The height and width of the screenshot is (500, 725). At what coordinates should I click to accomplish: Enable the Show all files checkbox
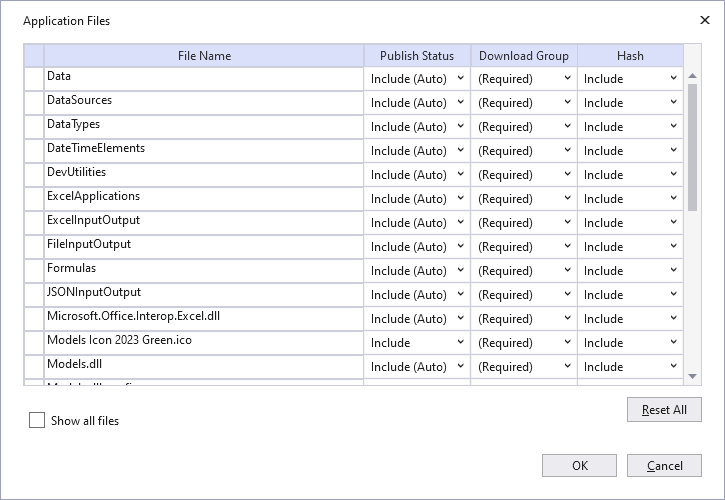(x=37, y=420)
